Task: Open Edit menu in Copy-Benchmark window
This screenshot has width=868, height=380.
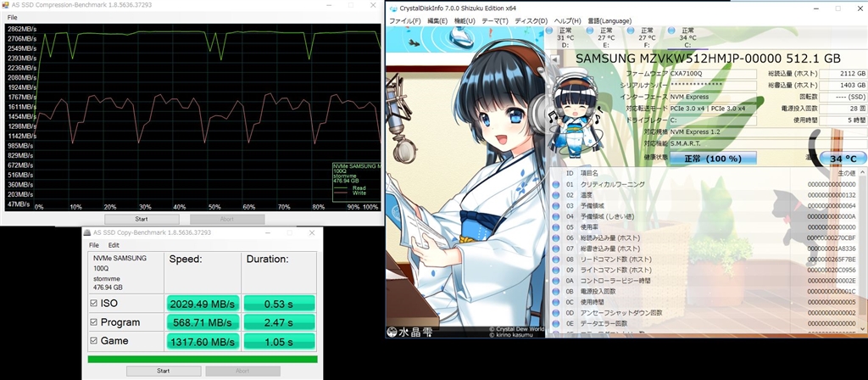Action: pyautogui.click(x=114, y=245)
